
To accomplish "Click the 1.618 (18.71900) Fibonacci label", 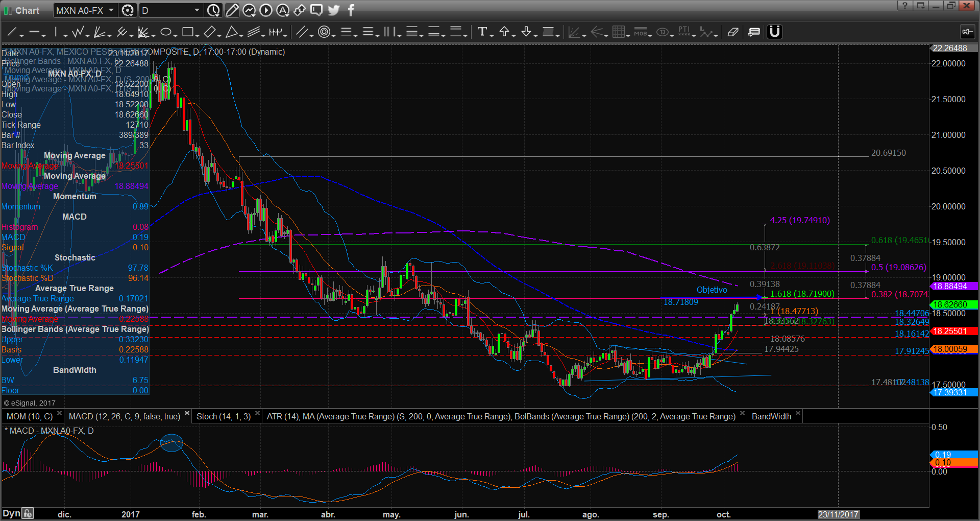I will (802, 294).
